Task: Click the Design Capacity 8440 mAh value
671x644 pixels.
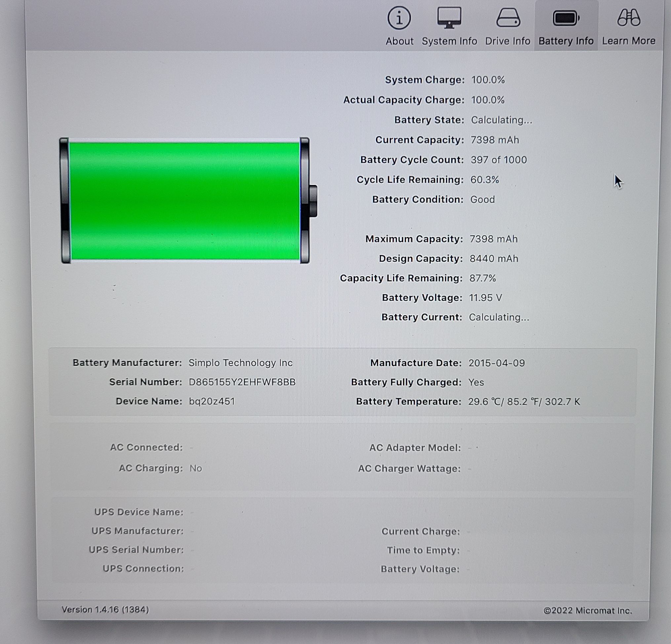Action: point(494,259)
